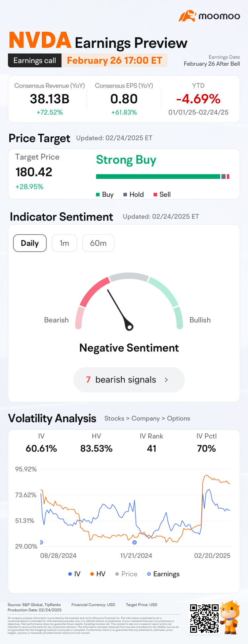Select the Daily timeframe tab
Viewport: 248px width, 644px height.
[30, 243]
